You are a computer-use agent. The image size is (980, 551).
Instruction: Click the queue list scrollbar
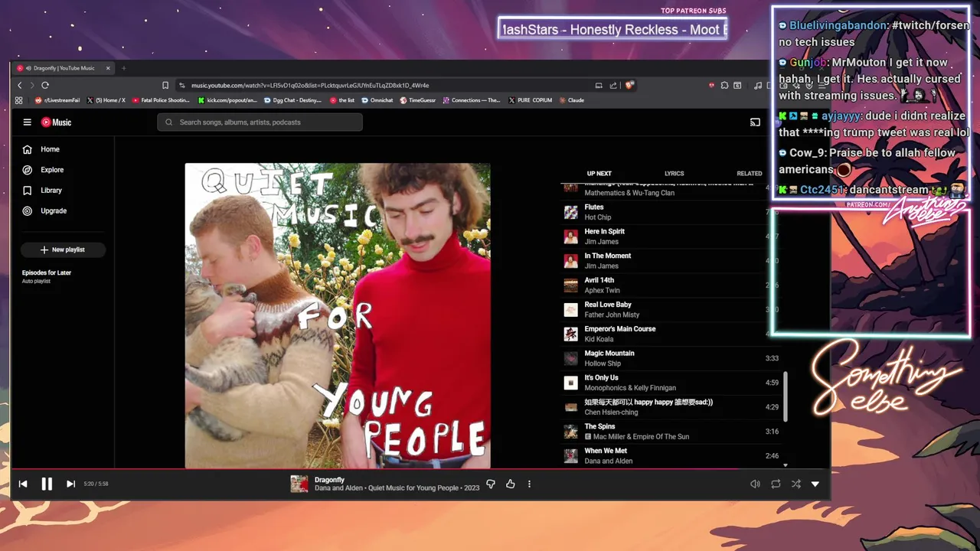[785, 396]
